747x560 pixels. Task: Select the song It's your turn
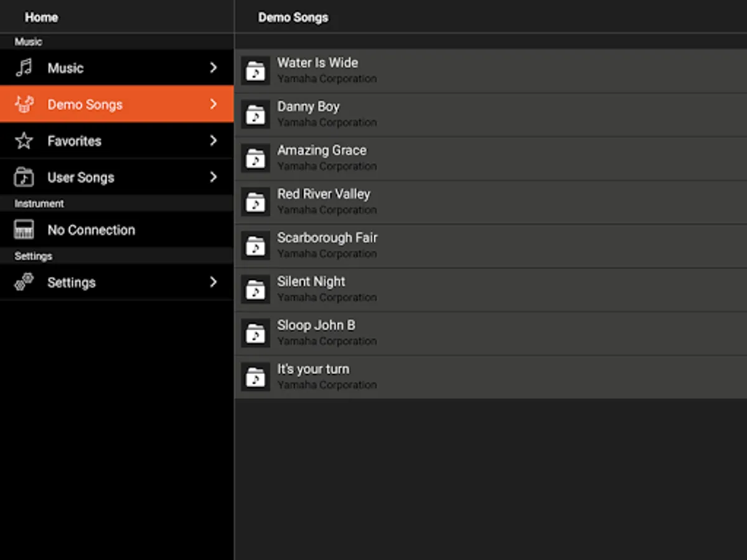coord(491,377)
